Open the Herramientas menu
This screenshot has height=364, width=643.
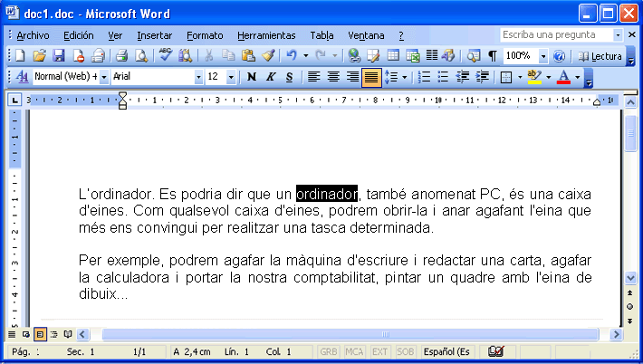pos(266,35)
